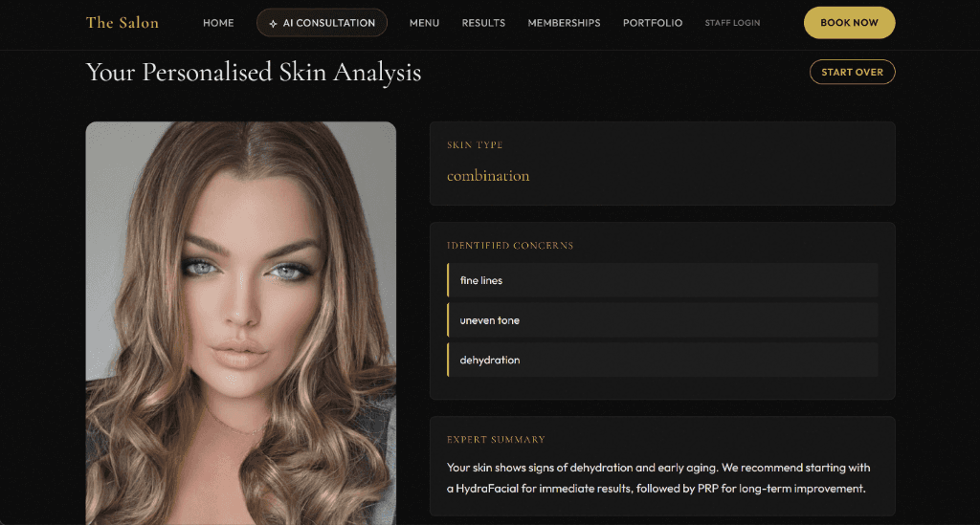980x525 pixels.
Task: Select the uploaded face photo
Action: 240,322
